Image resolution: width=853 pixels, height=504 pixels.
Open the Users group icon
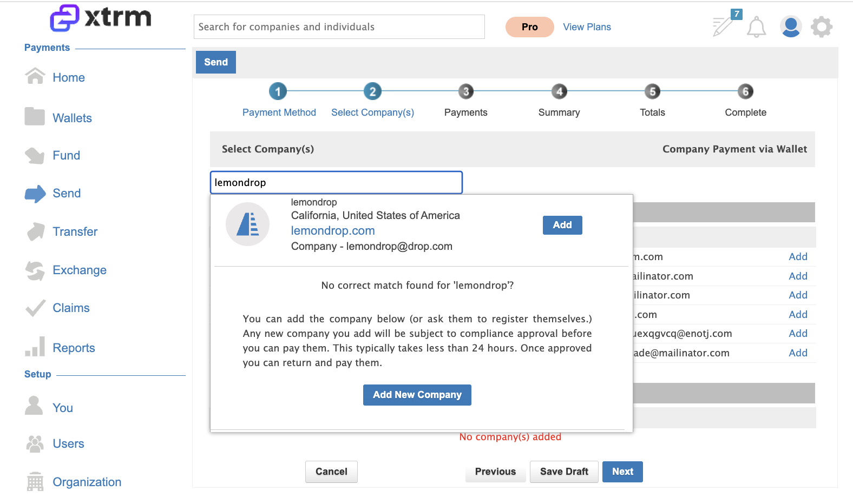[35, 443]
